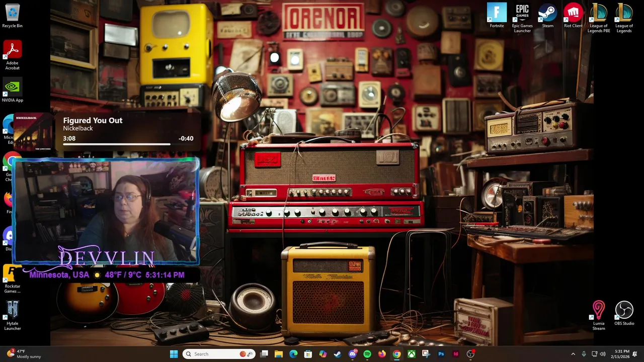This screenshot has width=644, height=362.
Task: Click the Nickelback album art thumbnail
Action: click(x=33, y=132)
